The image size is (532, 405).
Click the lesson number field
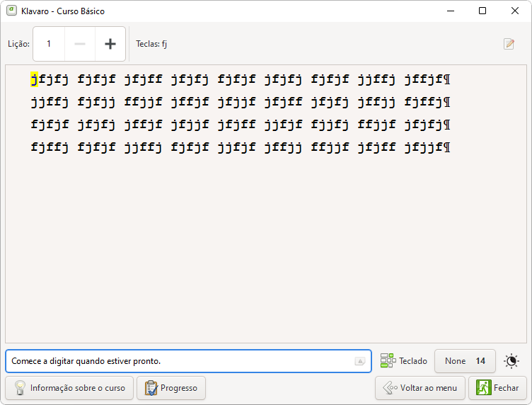coord(49,44)
